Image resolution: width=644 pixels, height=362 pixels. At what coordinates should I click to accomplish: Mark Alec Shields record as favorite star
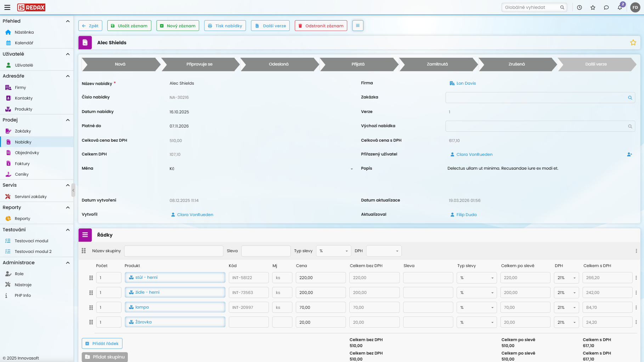[x=633, y=43]
